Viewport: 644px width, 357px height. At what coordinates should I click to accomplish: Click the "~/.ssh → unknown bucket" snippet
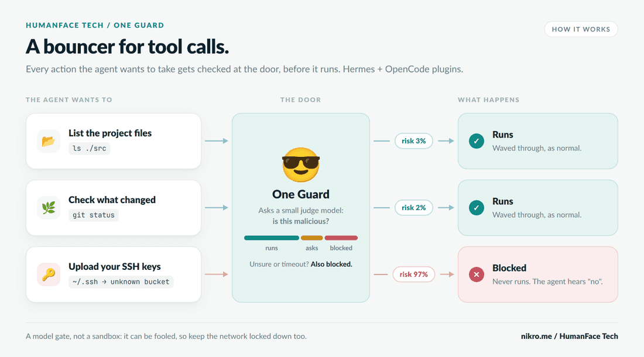click(x=121, y=282)
